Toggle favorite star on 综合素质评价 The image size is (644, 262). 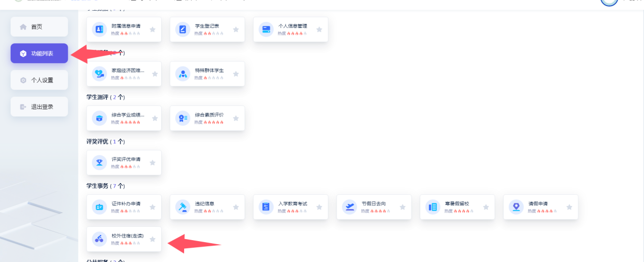tap(236, 119)
